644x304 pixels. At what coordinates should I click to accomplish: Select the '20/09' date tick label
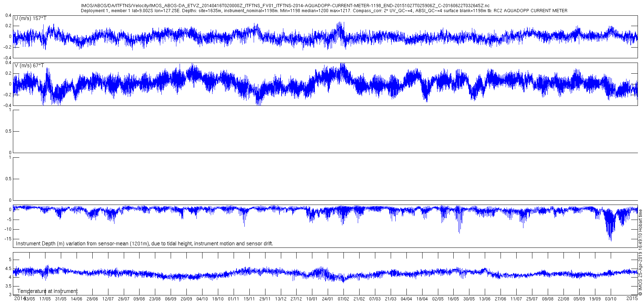tap(186, 299)
